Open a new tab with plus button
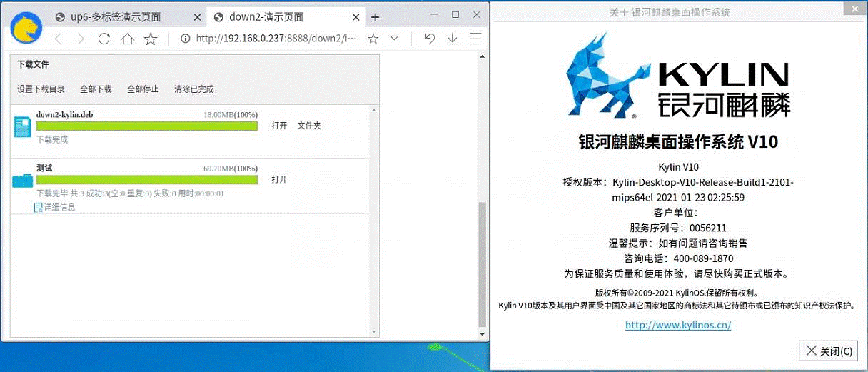 (375, 17)
